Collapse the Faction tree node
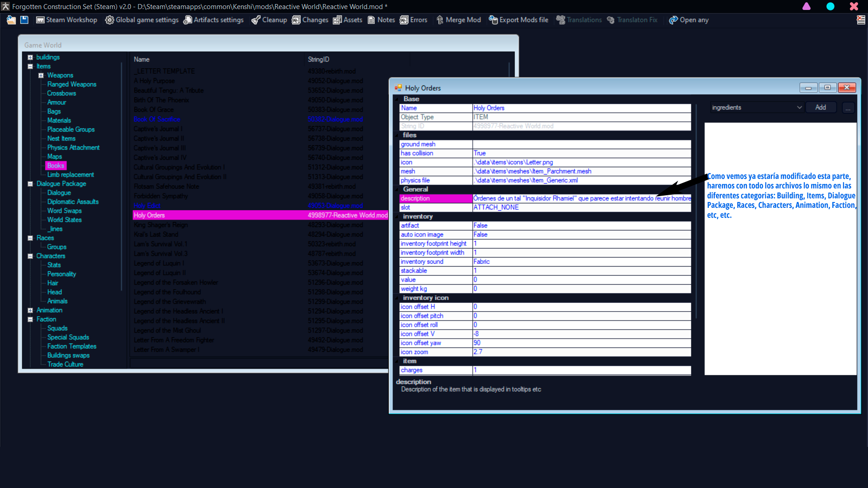The width and height of the screenshot is (868, 488). (x=30, y=319)
